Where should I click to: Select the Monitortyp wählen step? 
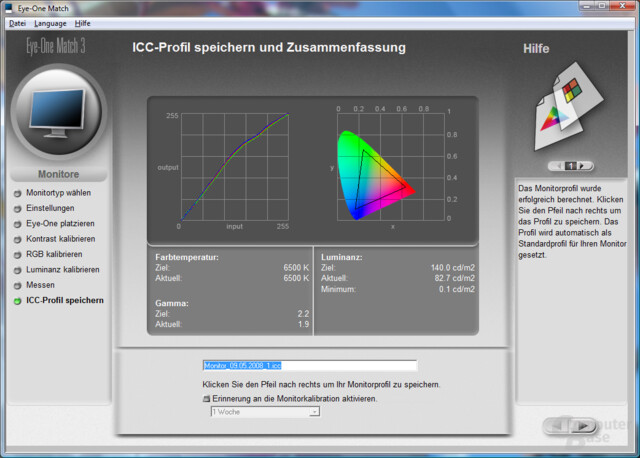pyautogui.click(x=58, y=193)
